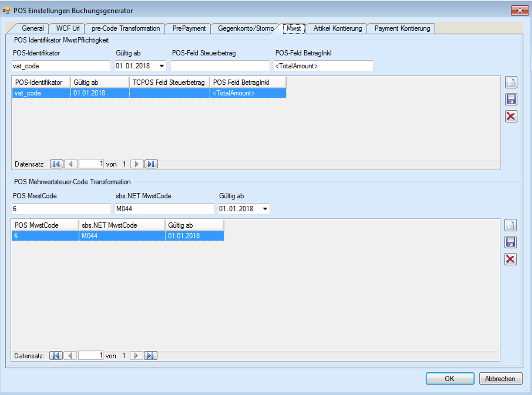Jump to first record in upper grid

coord(56,164)
